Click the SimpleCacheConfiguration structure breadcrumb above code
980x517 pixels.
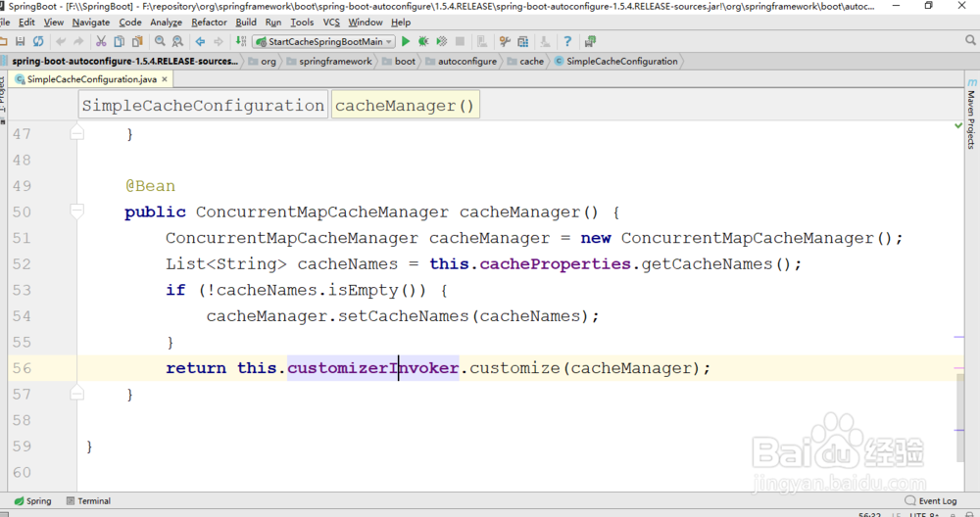pos(203,105)
